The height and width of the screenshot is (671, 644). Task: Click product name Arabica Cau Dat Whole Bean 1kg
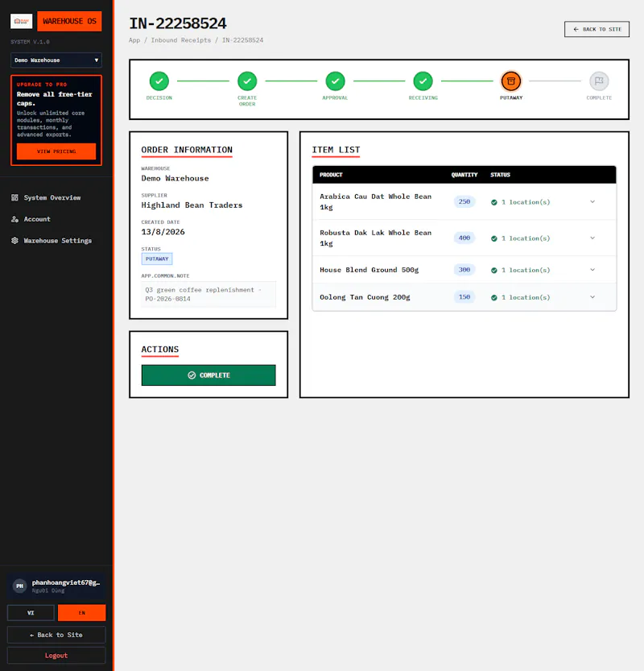pyautogui.click(x=375, y=201)
